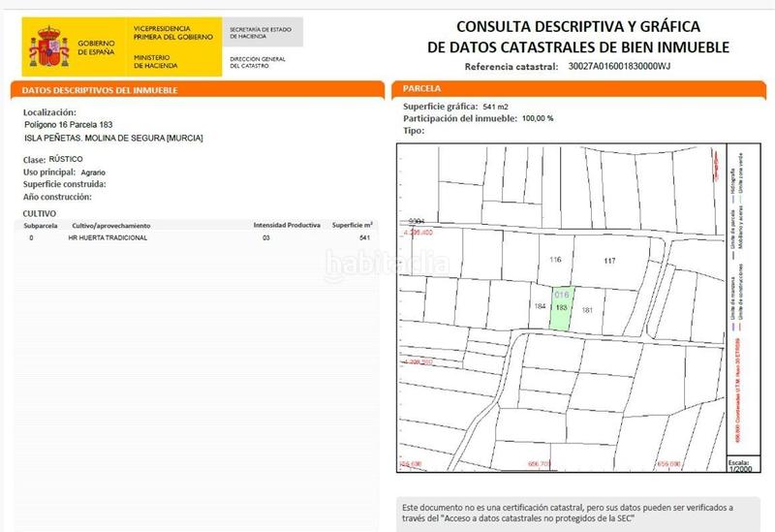
Task: Click the Gobierno de España logo text
Action: tap(98, 47)
